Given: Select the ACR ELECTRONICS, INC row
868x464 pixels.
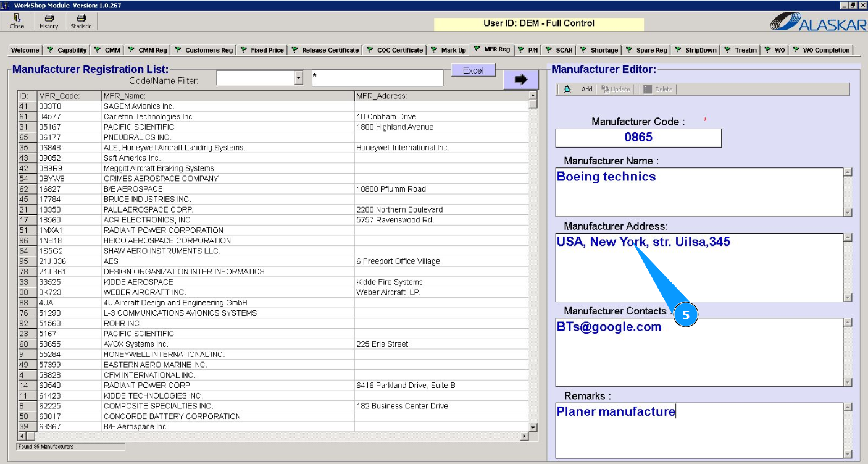Looking at the screenshot, I should click(273, 220).
